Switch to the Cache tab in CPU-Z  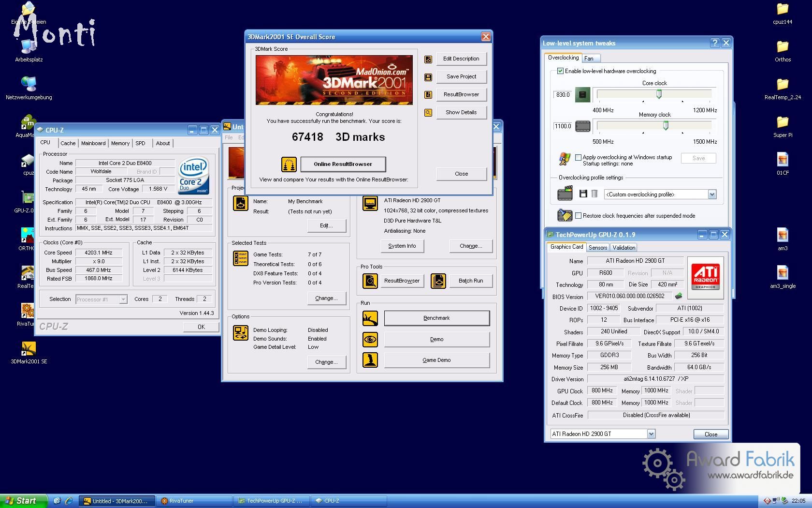(68, 143)
